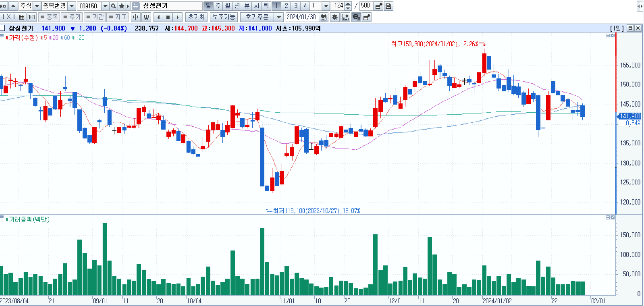This screenshot has width=644, height=306.
Task: Select preset period tab 4
Action: pyautogui.click(x=305, y=6)
